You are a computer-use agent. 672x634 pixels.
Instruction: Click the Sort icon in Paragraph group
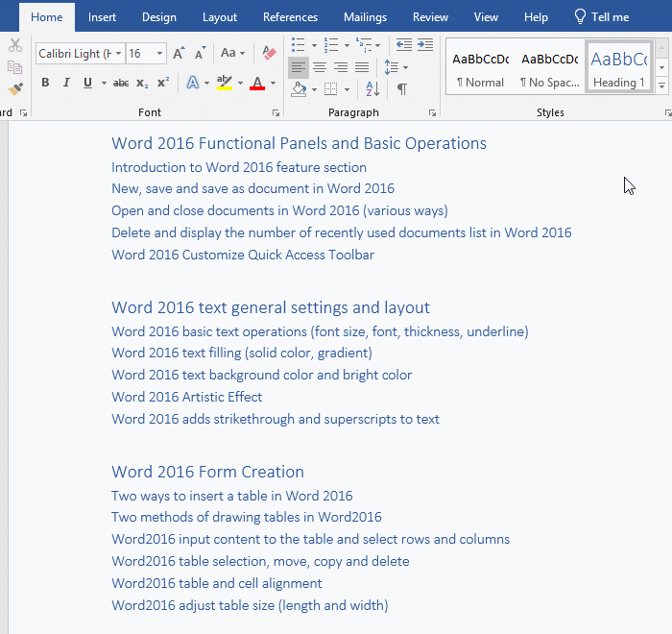coord(372,89)
